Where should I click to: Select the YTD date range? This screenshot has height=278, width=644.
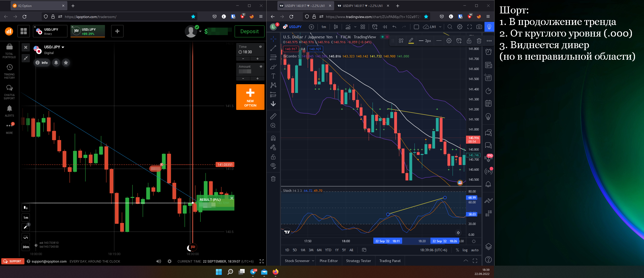pos(328,250)
